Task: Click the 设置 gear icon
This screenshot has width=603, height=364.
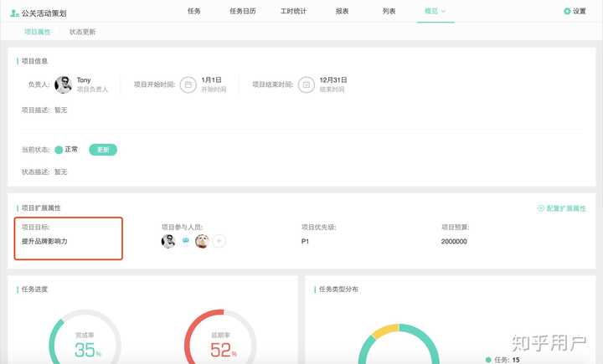Action: click(567, 11)
